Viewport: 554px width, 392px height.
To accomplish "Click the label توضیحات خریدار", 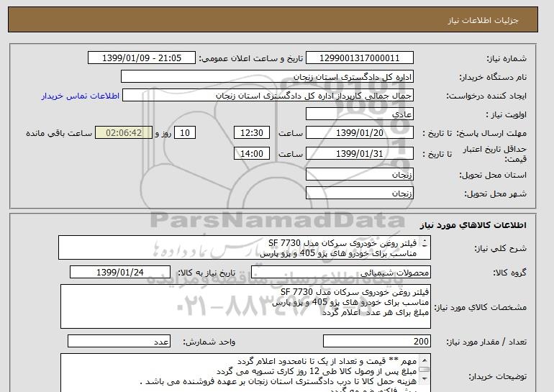I will [498, 377].
